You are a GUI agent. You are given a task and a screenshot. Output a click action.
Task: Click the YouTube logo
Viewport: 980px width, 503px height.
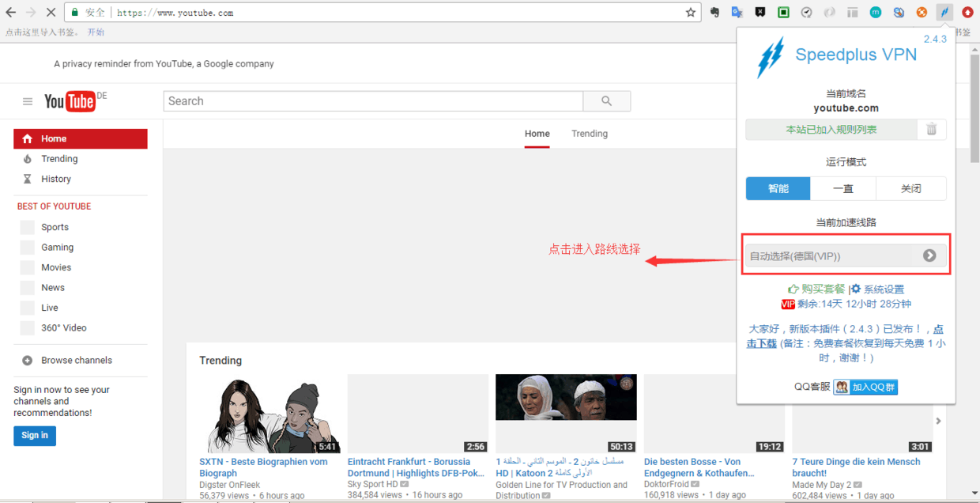coord(70,101)
